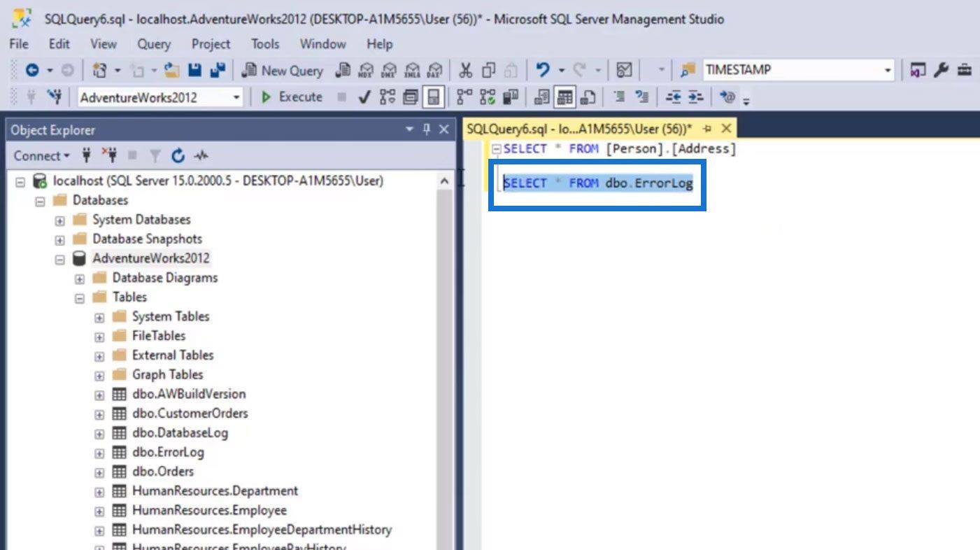Click Object Explorer auto-hide pin
This screenshot has width=980, height=550.
click(427, 129)
